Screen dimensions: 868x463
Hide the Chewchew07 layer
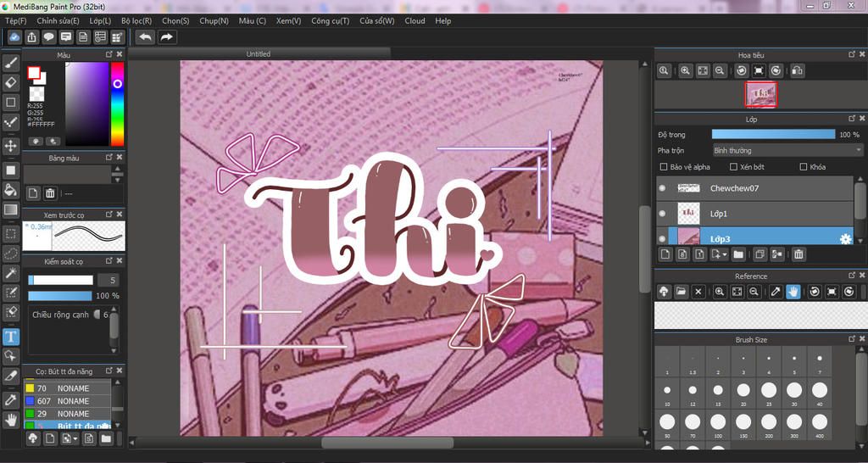pyautogui.click(x=662, y=188)
